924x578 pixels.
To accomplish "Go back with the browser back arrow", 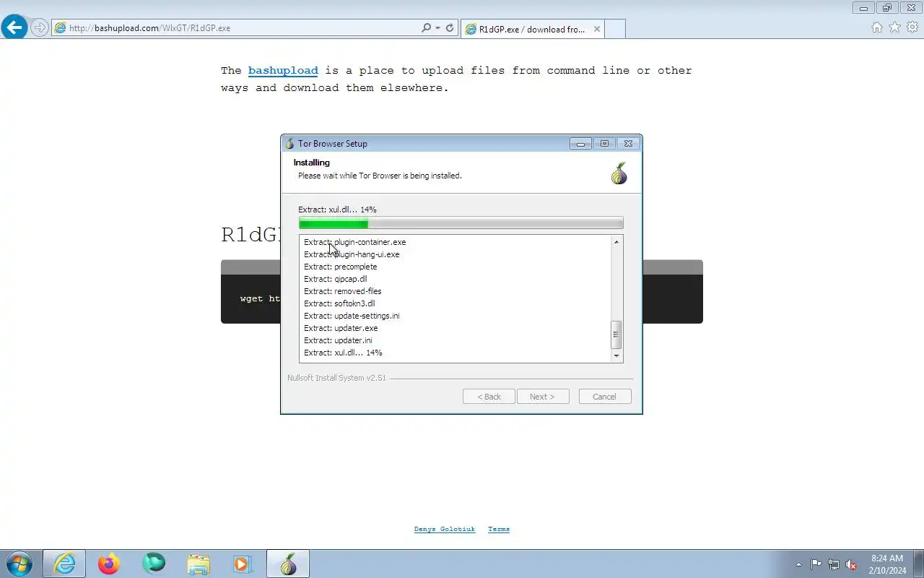I will [x=14, y=28].
